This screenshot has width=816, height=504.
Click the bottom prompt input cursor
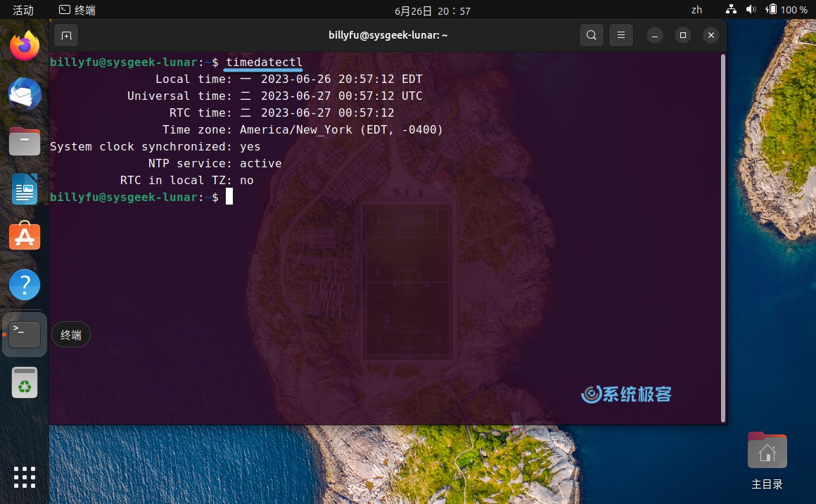pos(229,197)
